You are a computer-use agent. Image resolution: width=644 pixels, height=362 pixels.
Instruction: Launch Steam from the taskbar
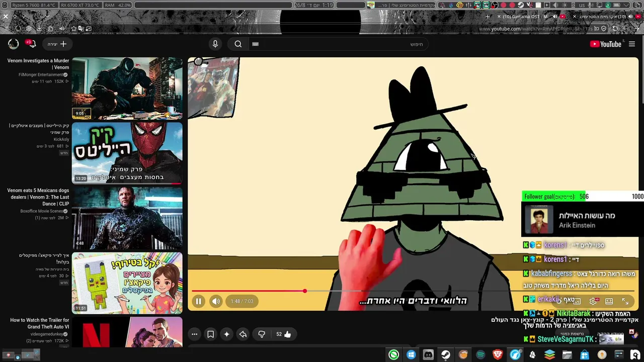tap(446, 355)
